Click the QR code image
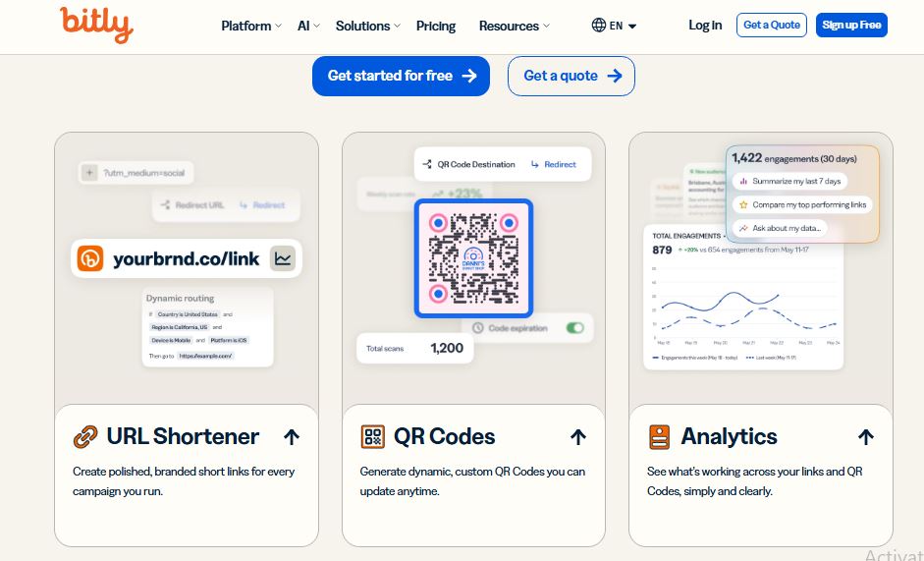This screenshot has width=924, height=561. [474, 258]
